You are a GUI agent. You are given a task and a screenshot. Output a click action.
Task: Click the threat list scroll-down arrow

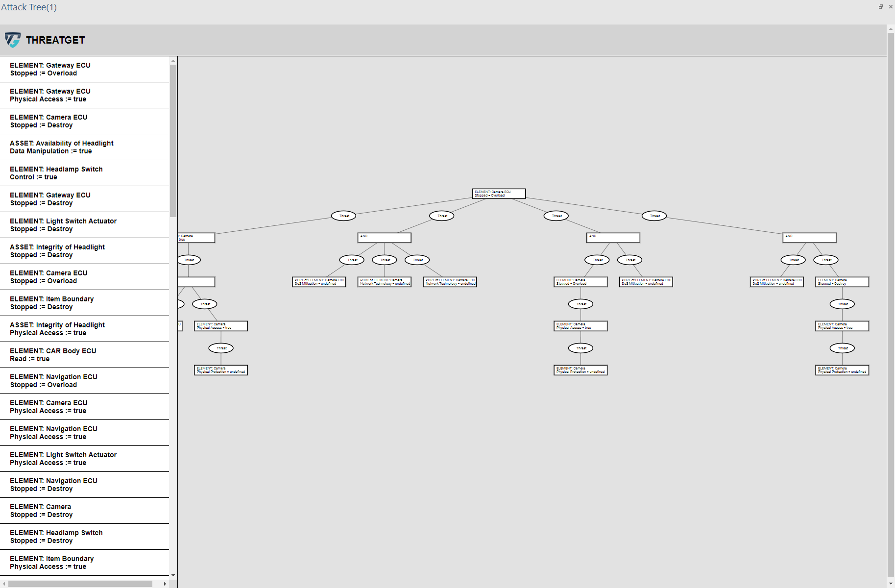(x=173, y=575)
